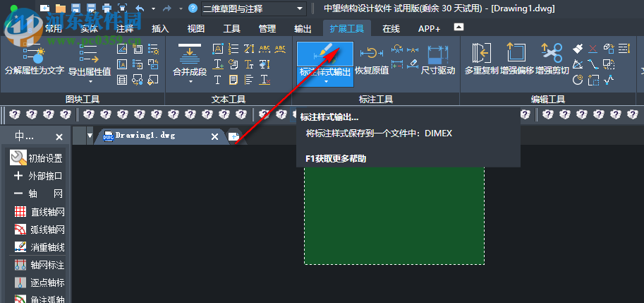Toggle ribbon minimize arrow next to APP+
644x303 pixels.
(458, 27)
